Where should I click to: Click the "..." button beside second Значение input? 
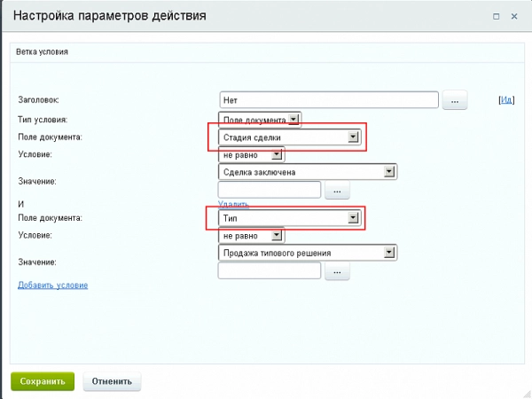pyautogui.click(x=338, y=271)
